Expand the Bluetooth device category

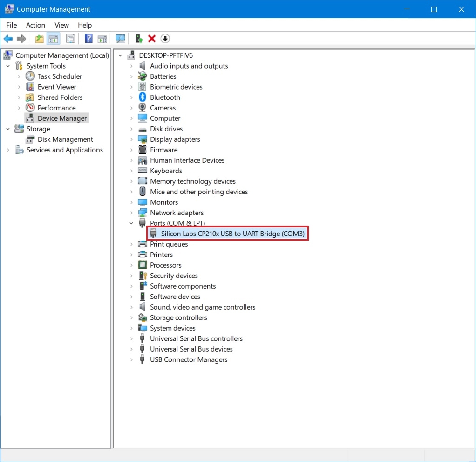tap(131, 97)
